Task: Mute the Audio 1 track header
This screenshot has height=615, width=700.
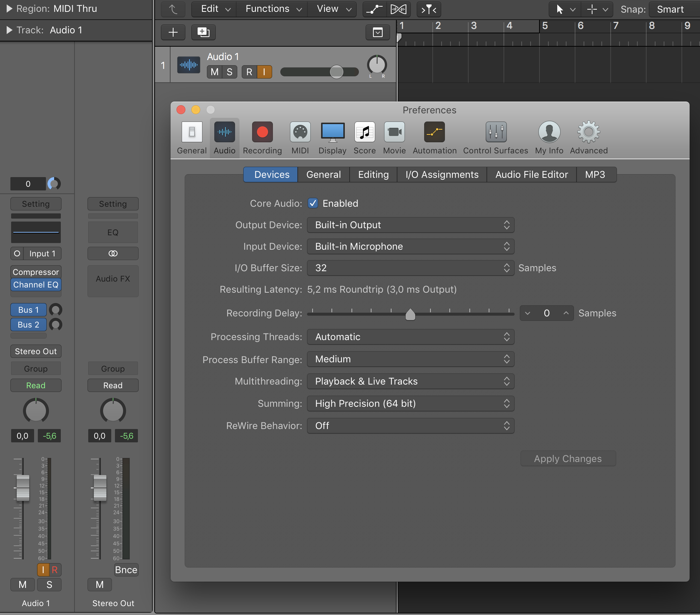Action: pyautogui.click(x=214, y=72)
